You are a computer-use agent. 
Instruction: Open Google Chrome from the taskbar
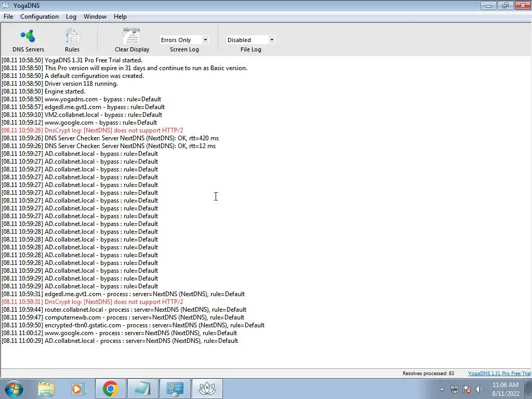point(110,389)
